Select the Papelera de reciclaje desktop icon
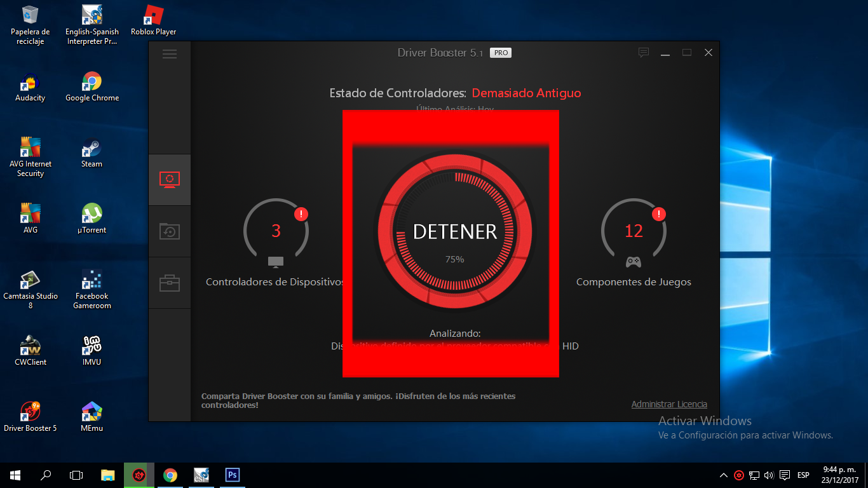 point(31,25)
